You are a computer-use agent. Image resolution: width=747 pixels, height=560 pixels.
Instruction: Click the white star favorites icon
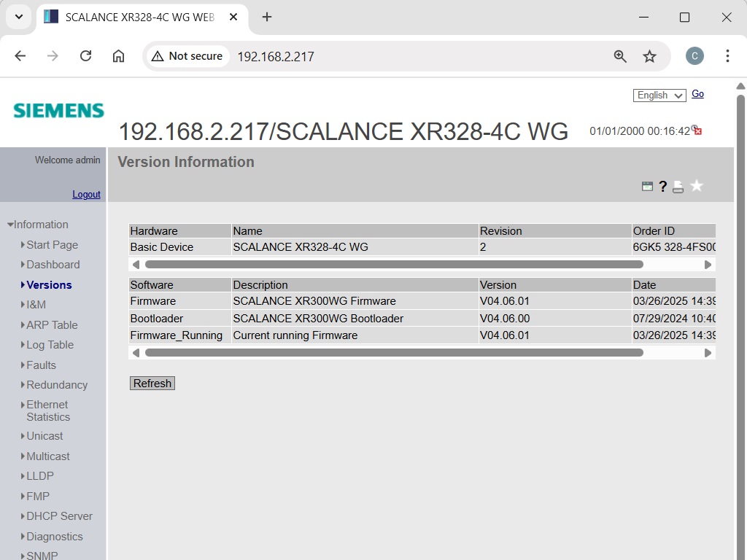pyautogui.click(x=697, y=187)
